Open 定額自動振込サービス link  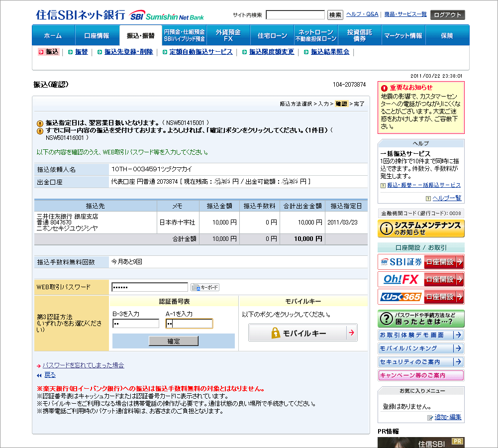200,52
